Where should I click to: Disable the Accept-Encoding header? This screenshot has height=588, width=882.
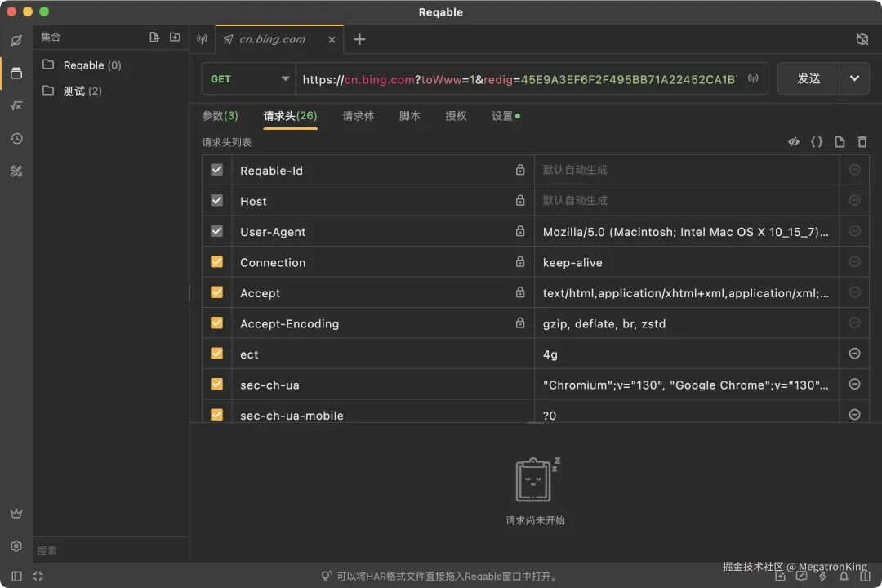coord(216,323)
